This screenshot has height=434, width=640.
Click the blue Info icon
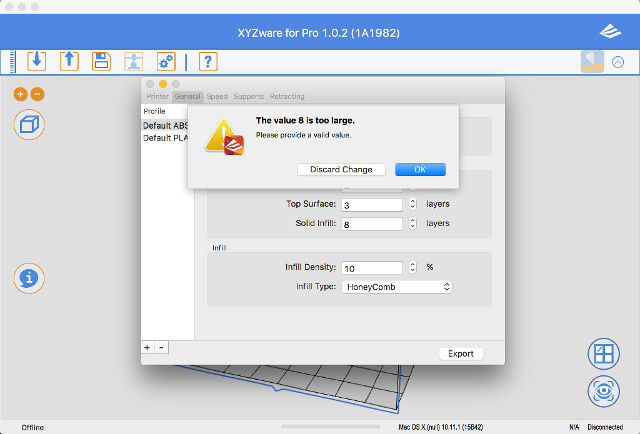click(x=29, y=278)
